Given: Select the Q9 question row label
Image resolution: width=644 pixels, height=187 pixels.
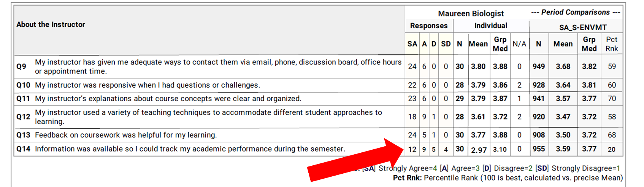Looking at the screenshot, I should pyautogui.click(x=21, y=67).
